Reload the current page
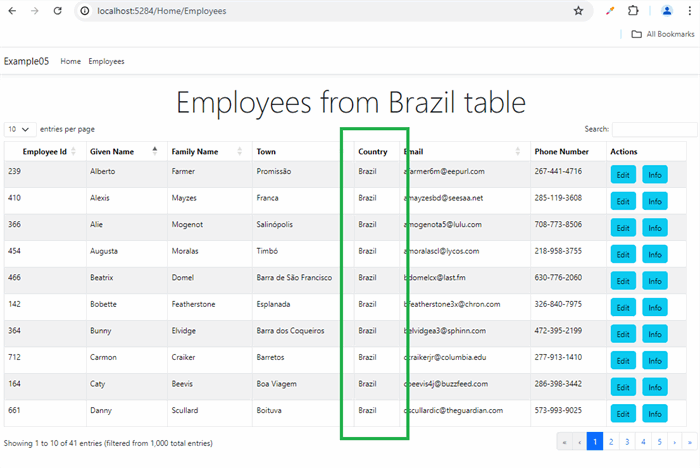Image resolution: width=700 pixels, height=468 pixels. tap(58, 11)
